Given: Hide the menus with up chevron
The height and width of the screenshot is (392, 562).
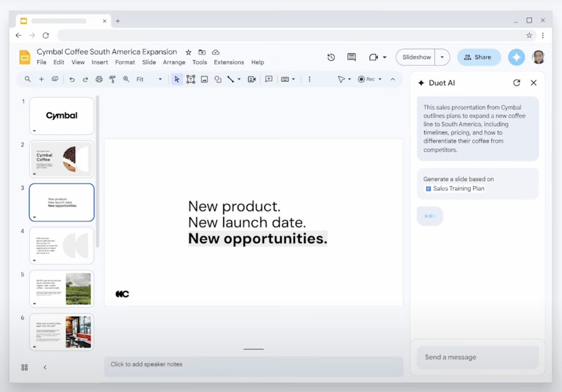Looking at the screenshot, I should click(x=393, y=79).
